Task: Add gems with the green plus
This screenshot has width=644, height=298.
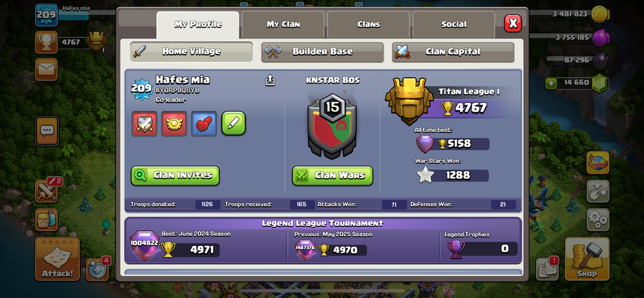Action: (x=551, y=83)
